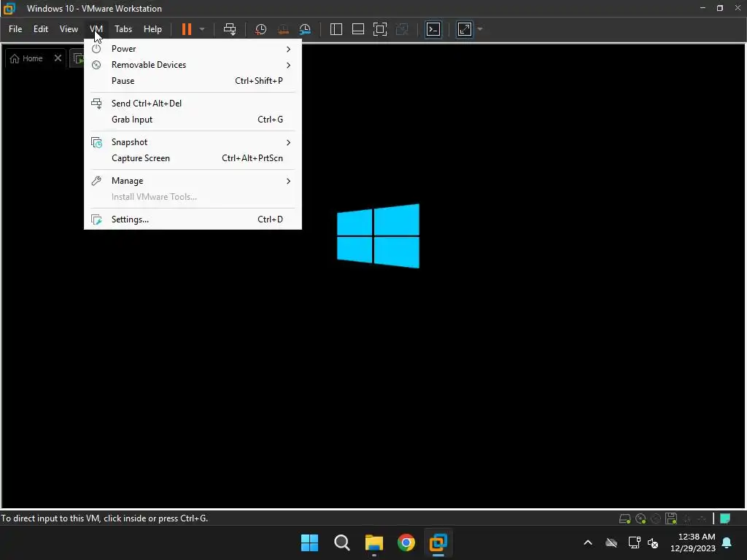
Task: Click the teal message log icon
Action: tap(725, 518)
